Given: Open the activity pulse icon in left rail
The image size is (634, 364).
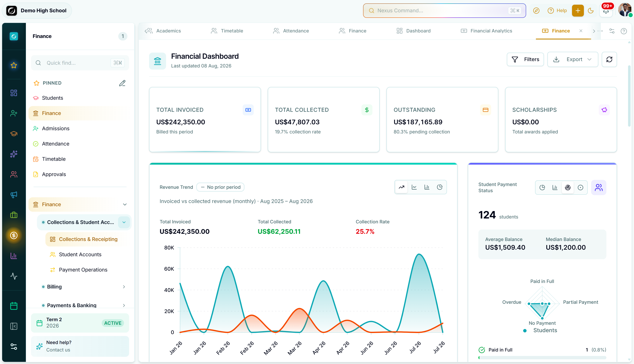Looking at the screenshot, I should [14, 276].
